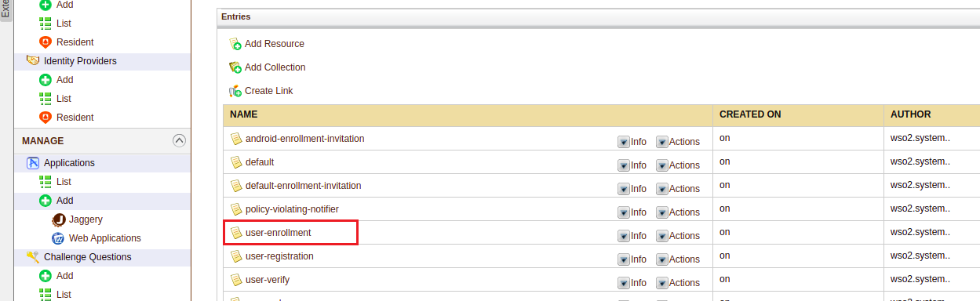Screen dimensions: 980x301
Task: Click the NAME column header
Action: [x=244, y=114]
